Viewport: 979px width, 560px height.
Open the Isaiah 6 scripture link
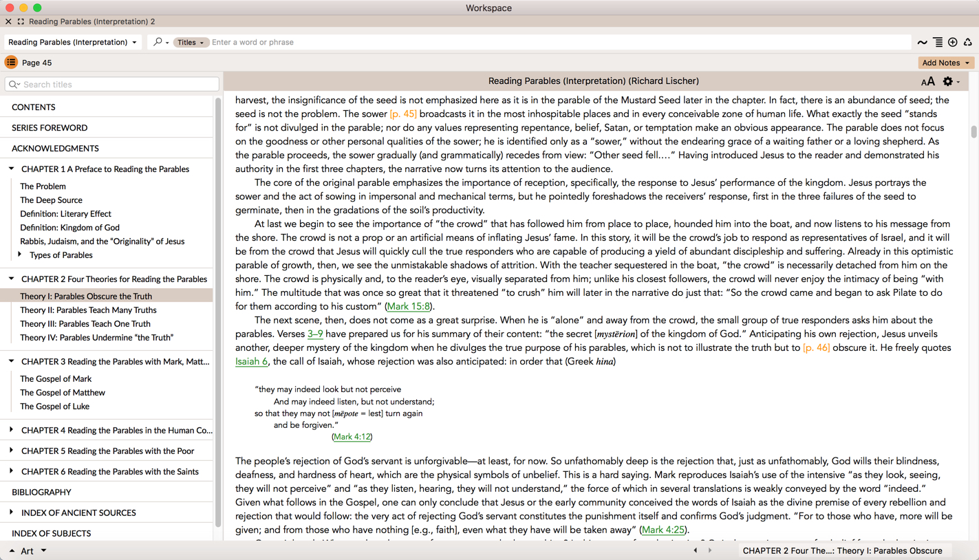(x=251, y=361)
